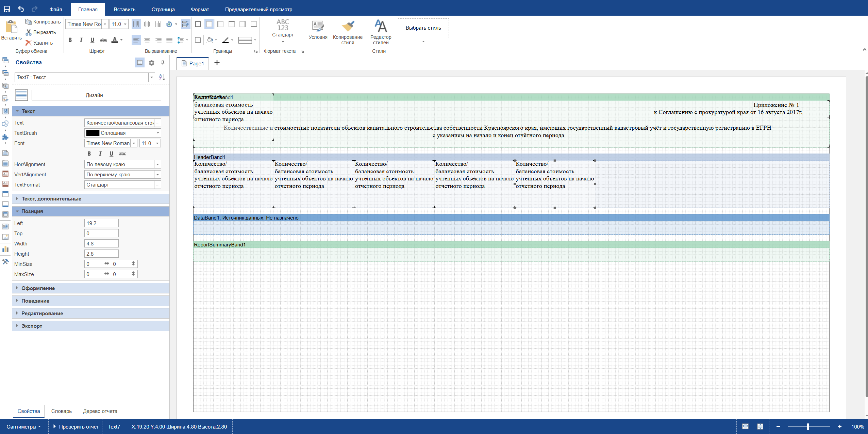Open the Файл menu
This screenshot has width=868, height=434.
pos(56,10)
